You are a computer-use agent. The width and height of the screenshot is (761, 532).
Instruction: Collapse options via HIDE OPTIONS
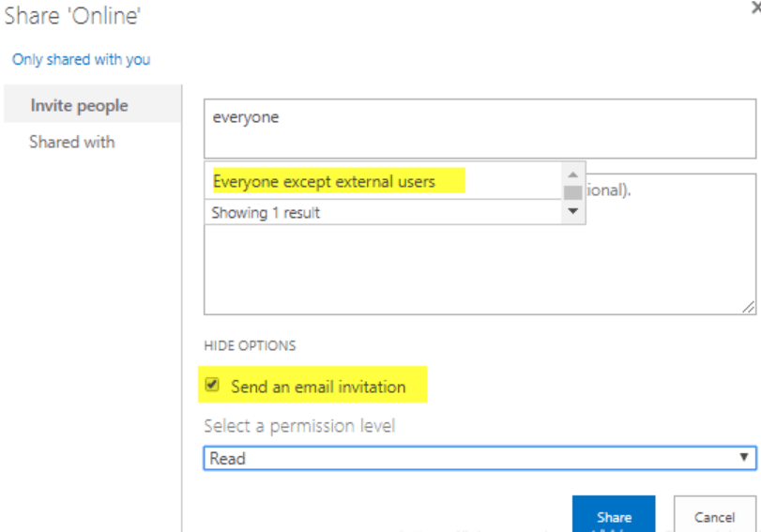250,345
